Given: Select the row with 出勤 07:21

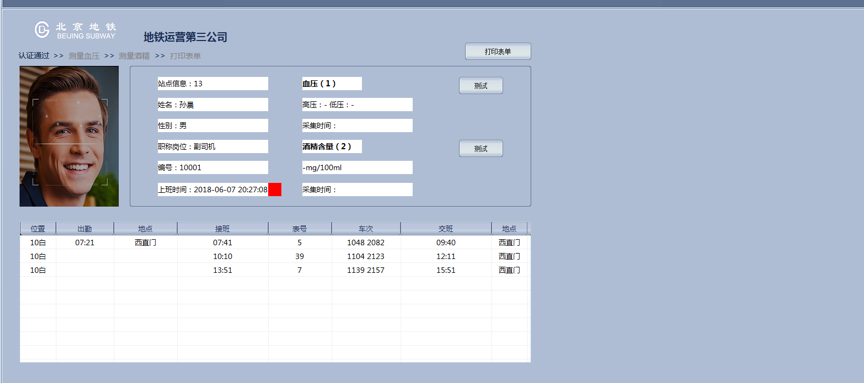Looking at the screenshot, I should (276, 242).
